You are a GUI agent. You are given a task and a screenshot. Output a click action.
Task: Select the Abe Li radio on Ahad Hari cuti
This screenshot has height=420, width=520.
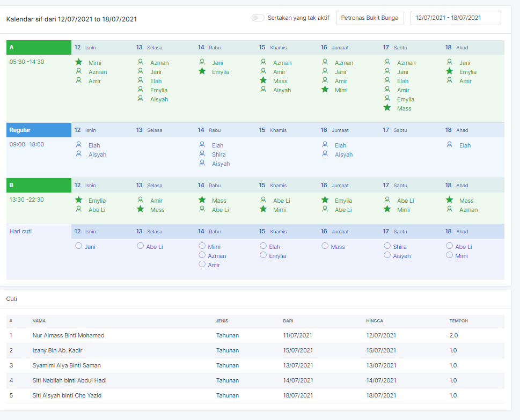point(449,246)
